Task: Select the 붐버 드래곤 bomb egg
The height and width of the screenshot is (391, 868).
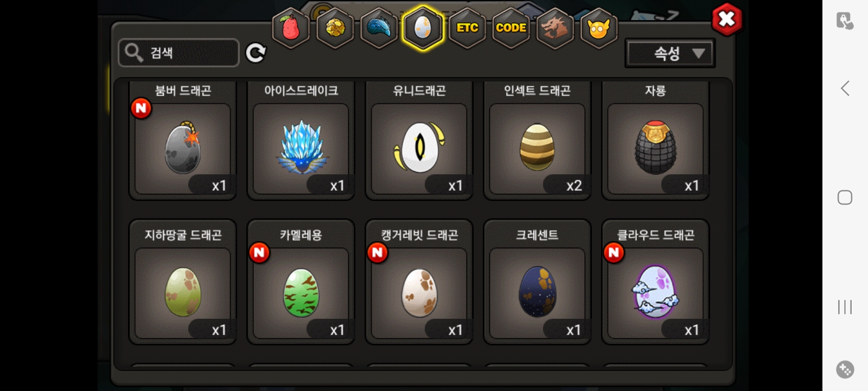Action: pos(183,140)
